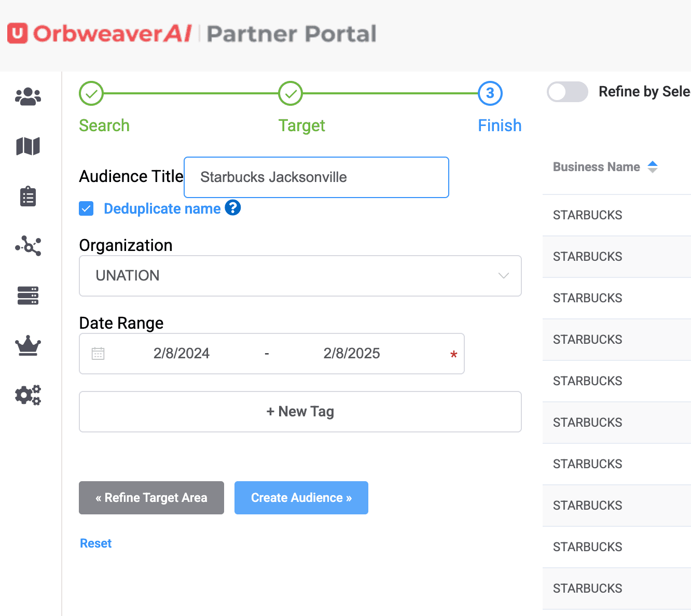Open the server stack icon in sidebar
The image size is (691, 616).
coord(28,296)
